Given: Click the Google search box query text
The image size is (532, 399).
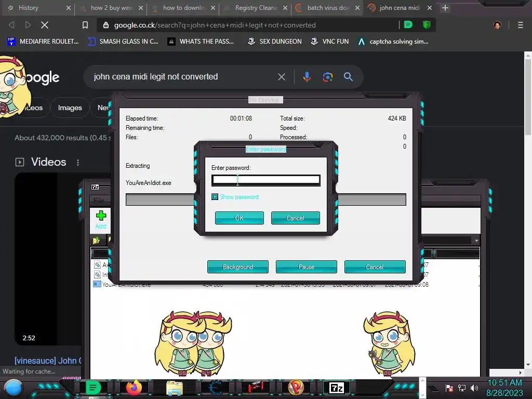Looking at the screenshot, I should [156, 77].
